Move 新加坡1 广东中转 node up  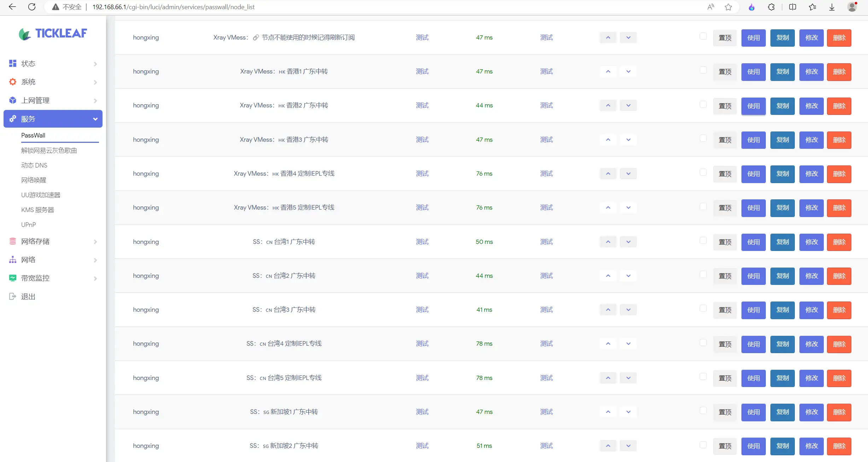point(608,412)
